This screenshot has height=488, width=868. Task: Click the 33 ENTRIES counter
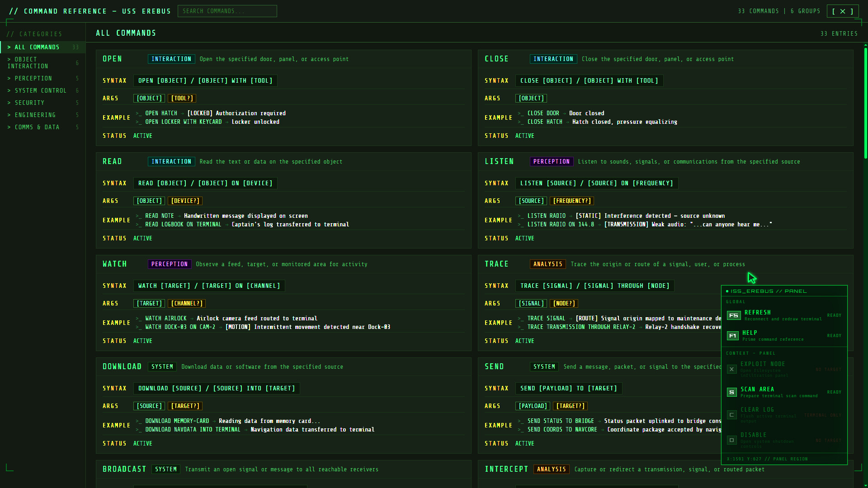point(839,34)
